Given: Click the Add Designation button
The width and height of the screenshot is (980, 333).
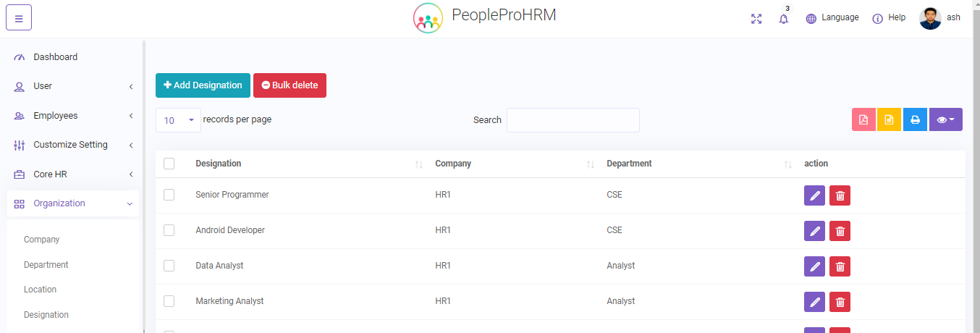Looking at the screenshot, I should (x=203, y=85).
